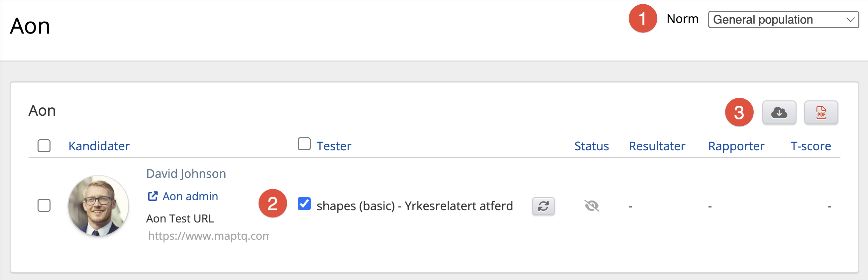Image resolution: width=868 pixels, height=280 pixels.
Task: Click the T-score column header
Action: click(x=811, y=146)
